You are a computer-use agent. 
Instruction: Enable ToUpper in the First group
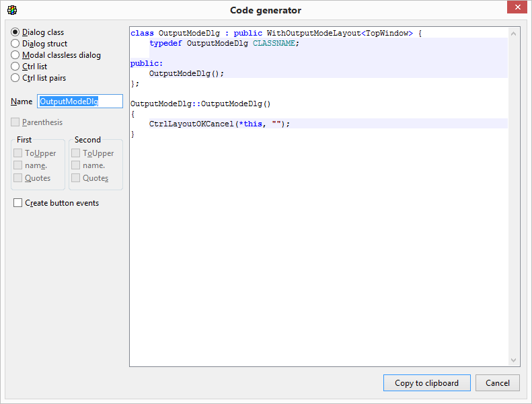(18, 153)
